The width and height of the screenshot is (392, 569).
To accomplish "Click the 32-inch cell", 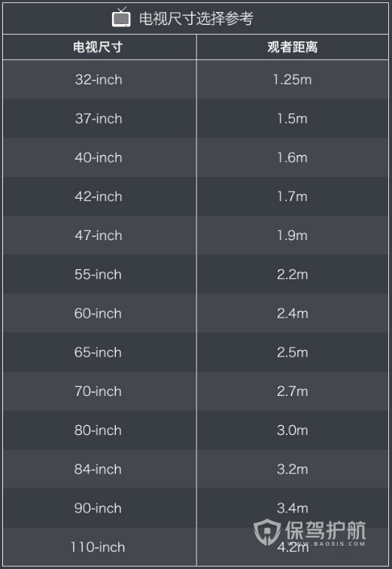I will [99, 80].
